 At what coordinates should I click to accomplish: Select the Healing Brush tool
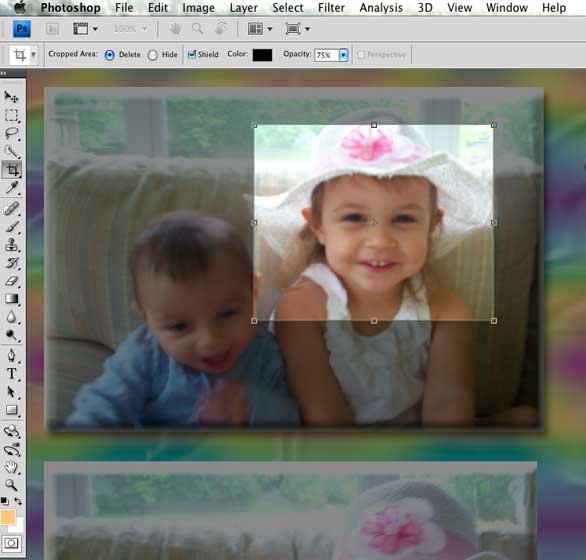click(x=11, y=209)
